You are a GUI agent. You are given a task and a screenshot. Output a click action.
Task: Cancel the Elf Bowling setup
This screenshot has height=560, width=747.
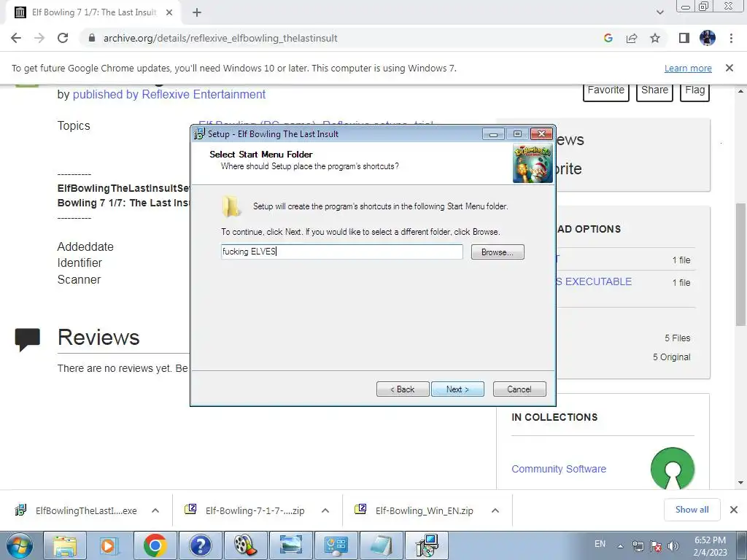click(519, 389)
